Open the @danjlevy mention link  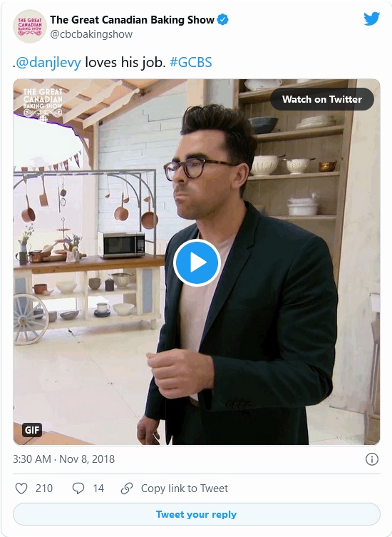pyautogui.click(x=48, y=62)
